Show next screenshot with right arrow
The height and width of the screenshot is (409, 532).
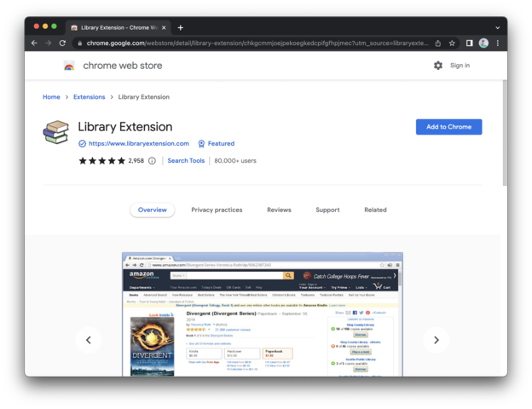437,340
